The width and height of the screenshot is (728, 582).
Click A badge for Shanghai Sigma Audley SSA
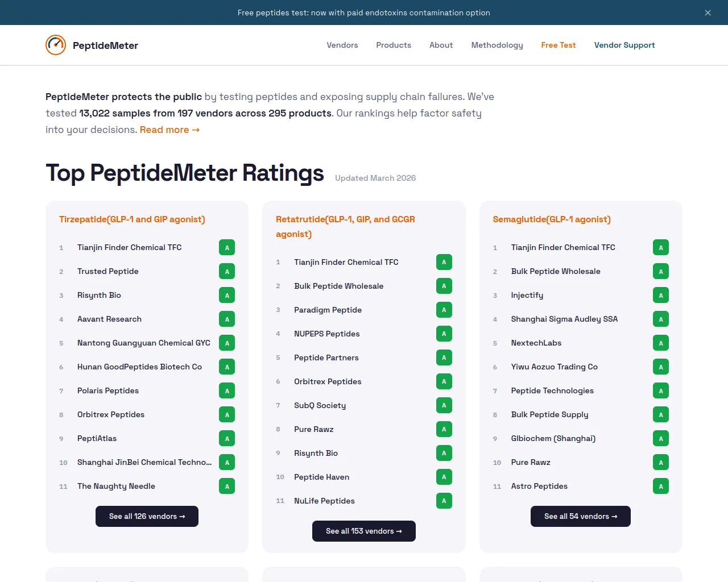661,319
